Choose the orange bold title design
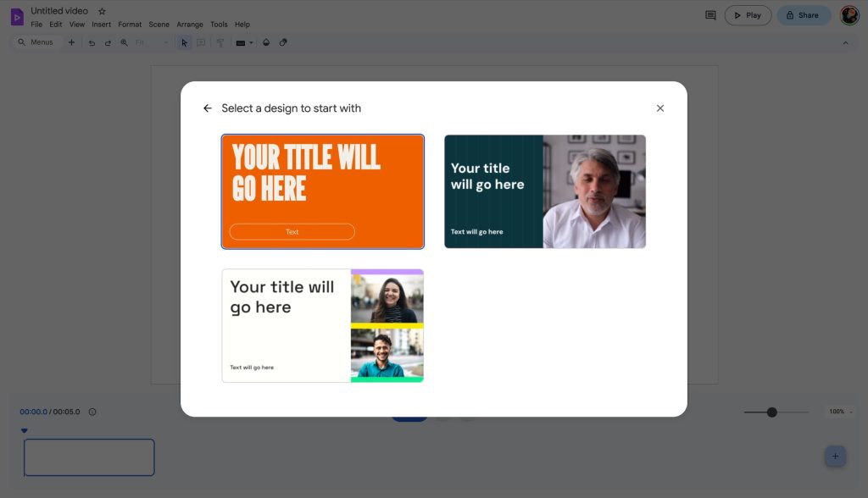 [x=323, y=191]
